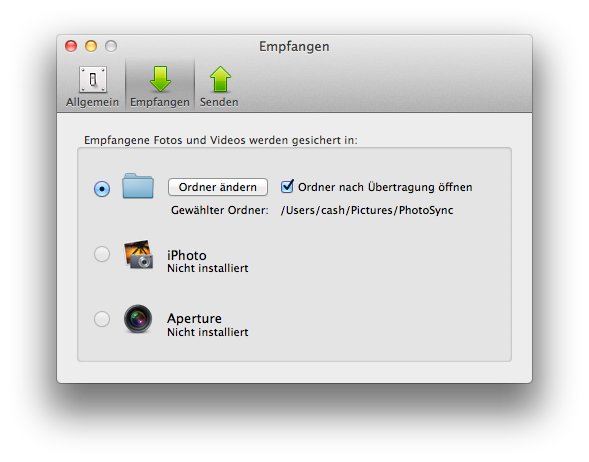Image resolution: width=589 pixels, height=462 pixels.
Task: Choose the iPhoto radio button
Action: [102, 254]
